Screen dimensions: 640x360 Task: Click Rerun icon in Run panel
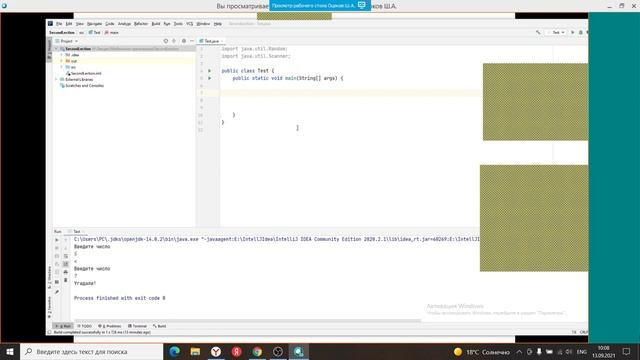point(57,240)
